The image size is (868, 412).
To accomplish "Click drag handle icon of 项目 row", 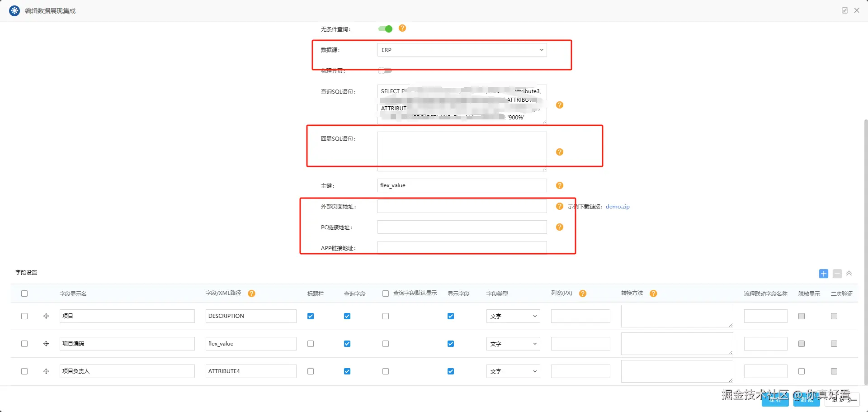I will (46, 316).
